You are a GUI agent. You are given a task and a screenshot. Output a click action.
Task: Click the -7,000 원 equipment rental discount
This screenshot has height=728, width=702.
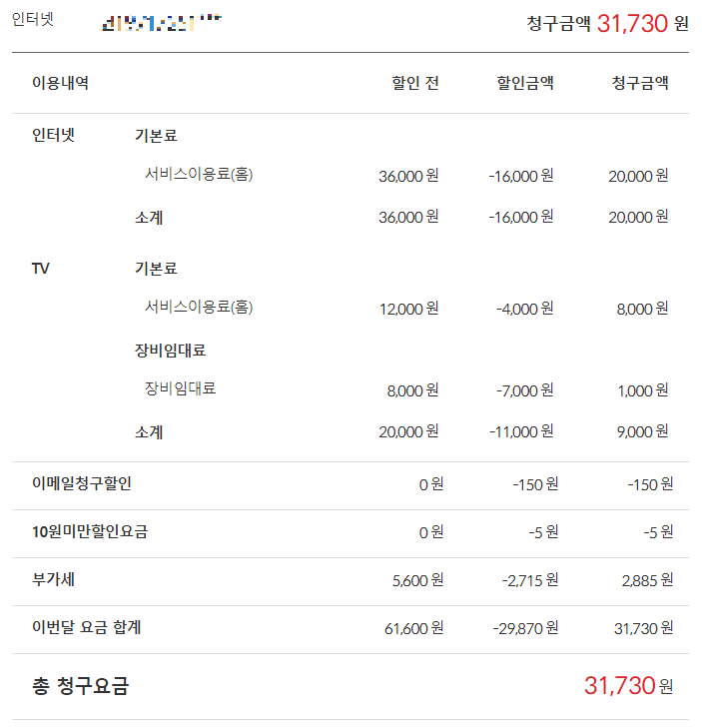tap(524, 390)
